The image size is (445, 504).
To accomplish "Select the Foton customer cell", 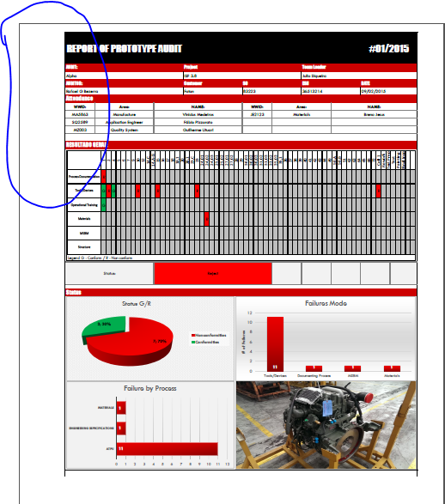I will 213,91.
